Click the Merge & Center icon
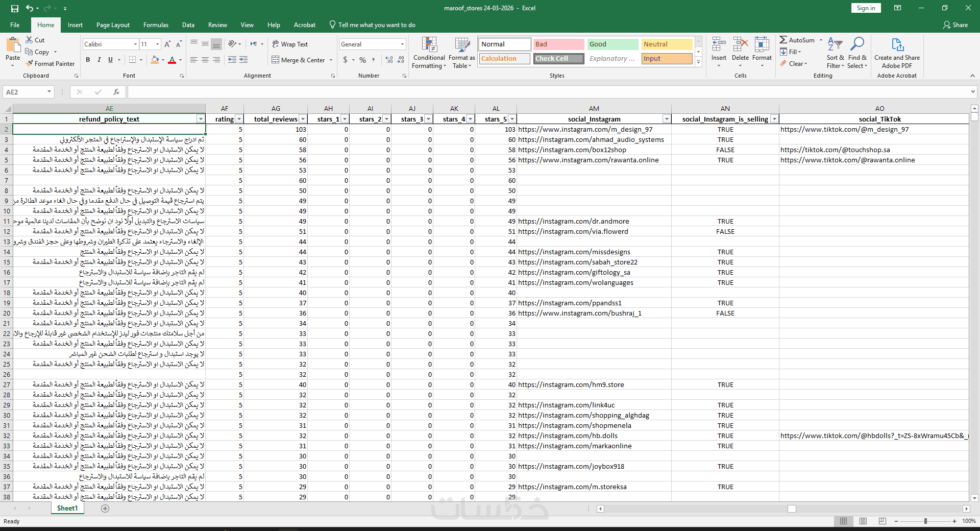The width and height of the screenshot is (980, 531). 276,60
